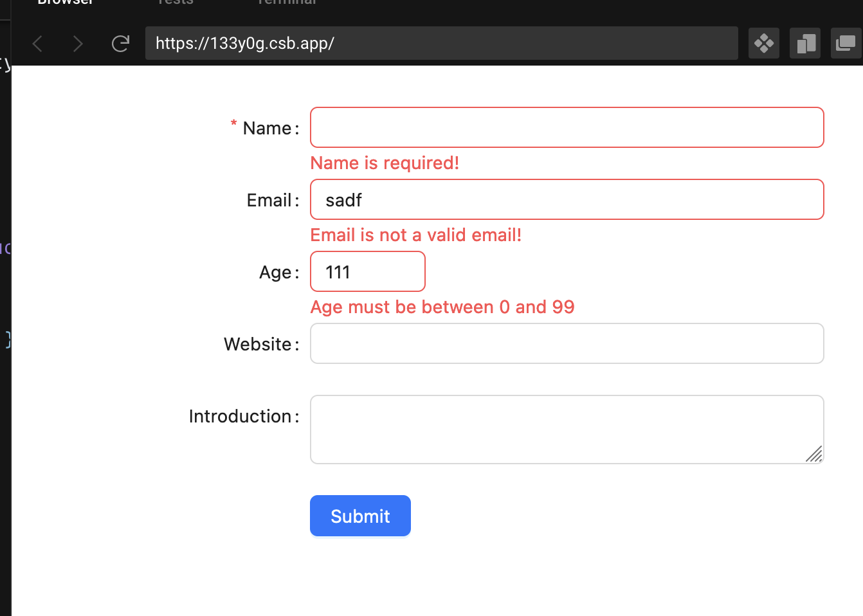Screen dimensions: 863x616
Task: Click the Email is not valid warning text
Action: (416, 235)
